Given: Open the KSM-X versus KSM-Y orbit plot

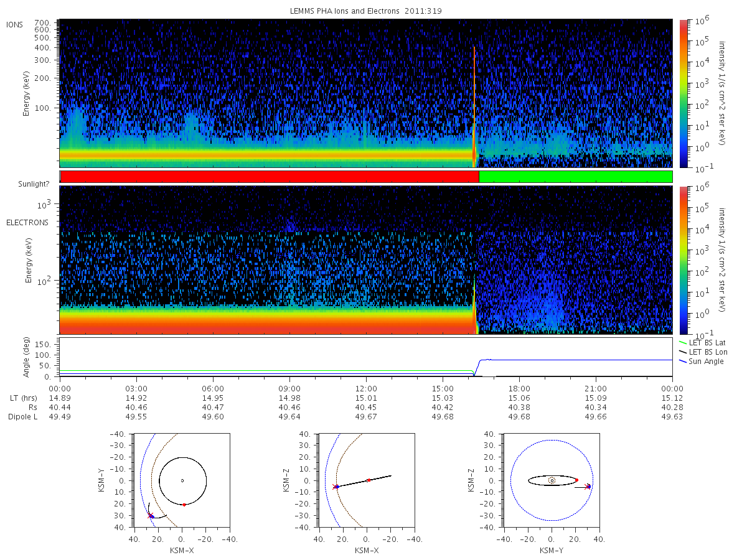Looking at the screenshot, I should 182,480.
